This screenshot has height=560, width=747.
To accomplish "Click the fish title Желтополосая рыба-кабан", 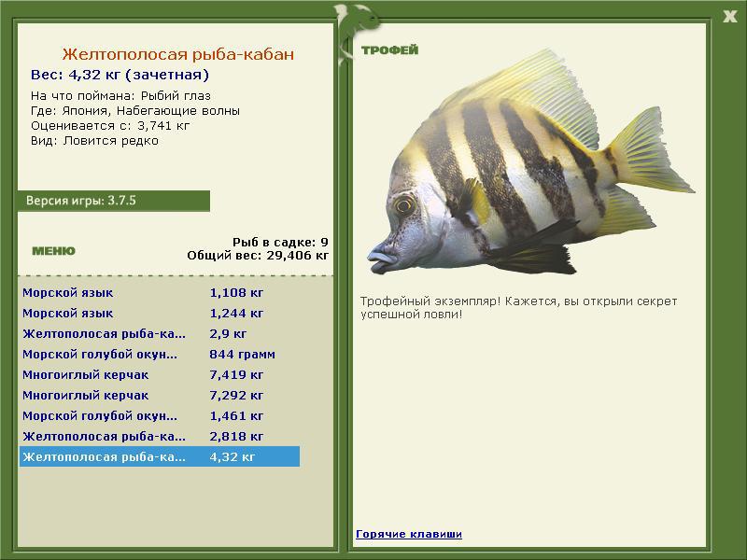I will [177, 54].
